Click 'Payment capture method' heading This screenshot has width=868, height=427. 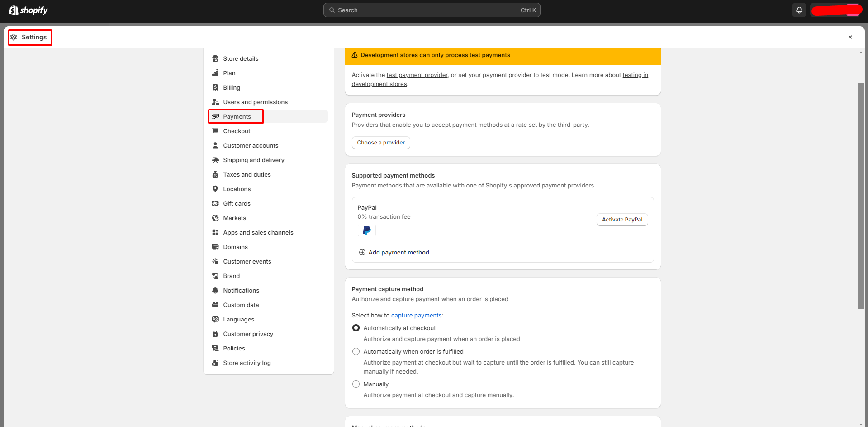[x=388, y=289]
